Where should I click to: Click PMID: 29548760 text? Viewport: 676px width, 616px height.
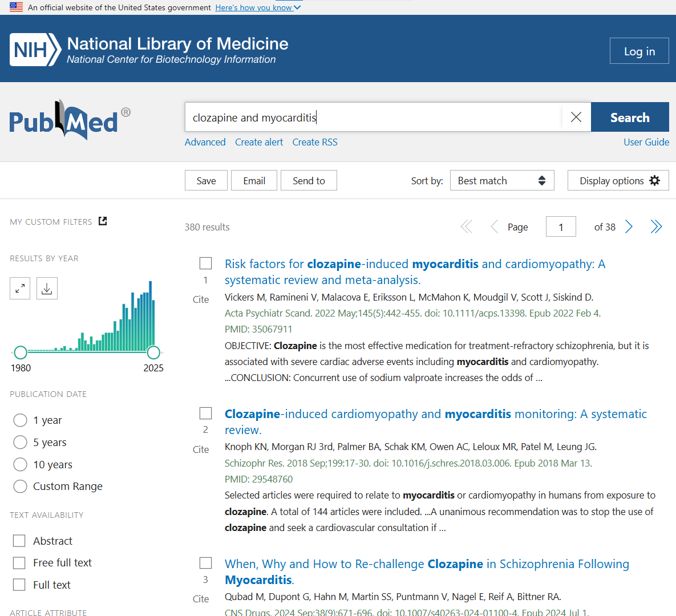[258, 479]
